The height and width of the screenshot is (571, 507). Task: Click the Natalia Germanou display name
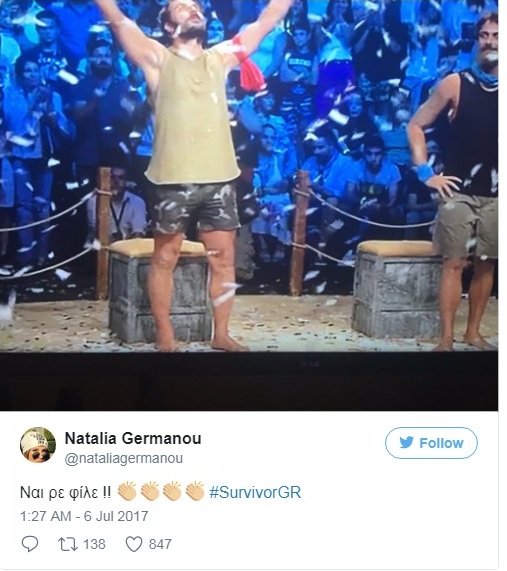point(133,438)
